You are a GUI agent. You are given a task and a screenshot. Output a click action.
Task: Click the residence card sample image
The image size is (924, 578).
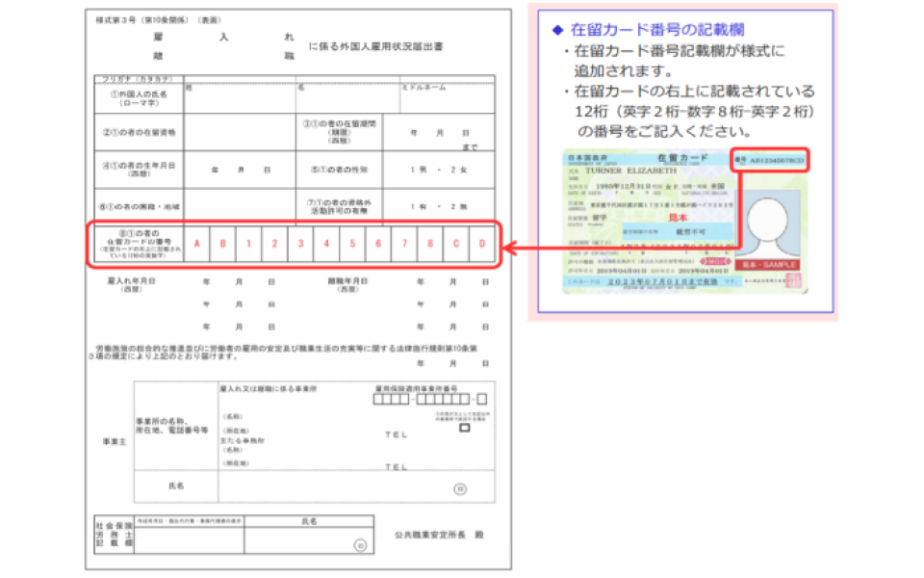684,221
